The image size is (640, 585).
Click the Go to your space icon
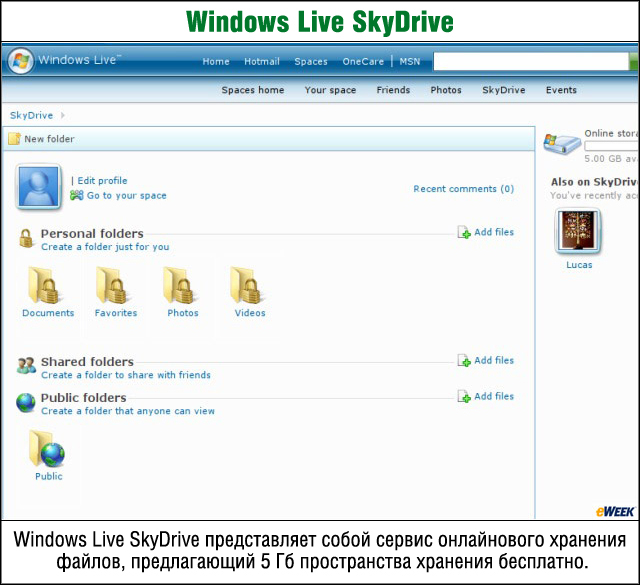click(76, 195)
